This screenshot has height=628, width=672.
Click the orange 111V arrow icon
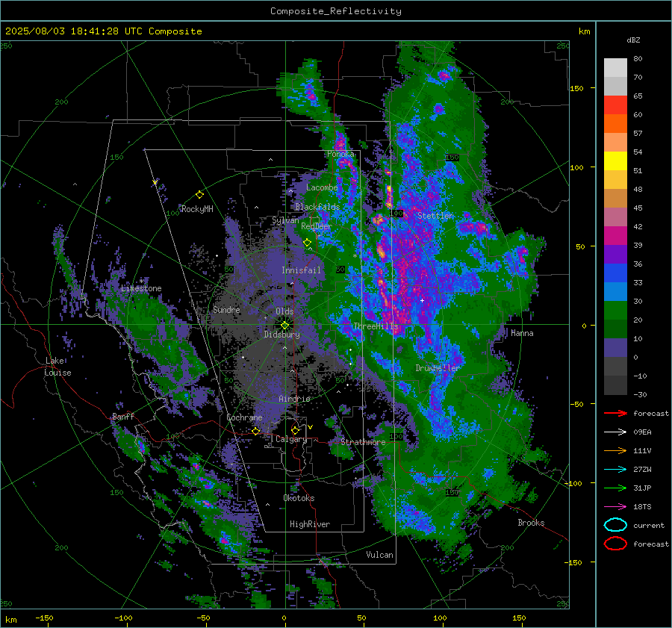[615, 450]
